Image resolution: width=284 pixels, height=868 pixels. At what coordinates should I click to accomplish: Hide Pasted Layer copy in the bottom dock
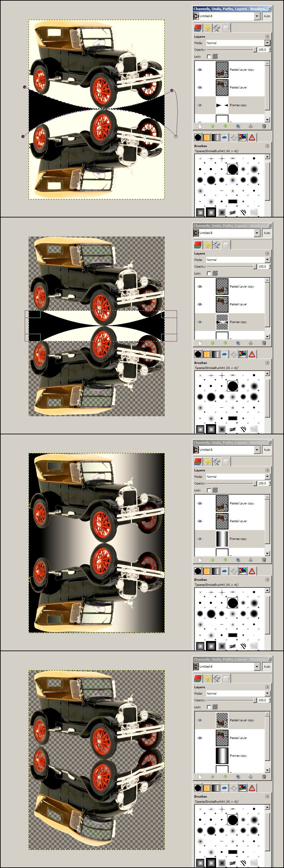(x=200, y=720)
